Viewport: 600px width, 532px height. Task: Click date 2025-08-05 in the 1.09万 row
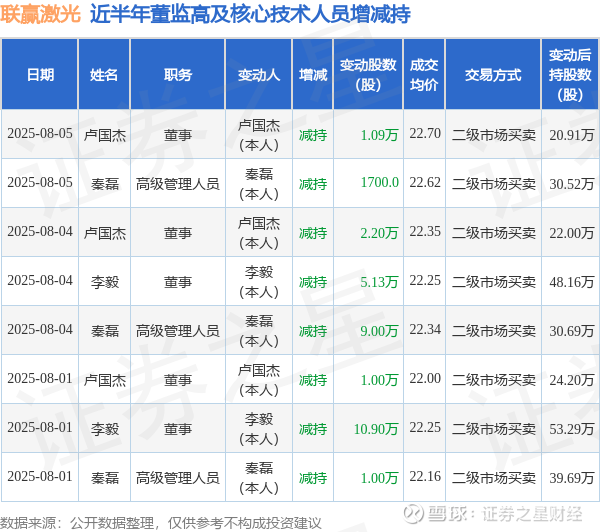(40, 134)
